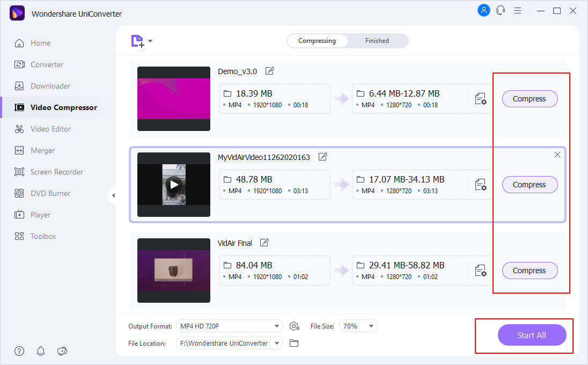Open the Downloader section
This screenshot has height=365, width=588.
pos(50,86)
